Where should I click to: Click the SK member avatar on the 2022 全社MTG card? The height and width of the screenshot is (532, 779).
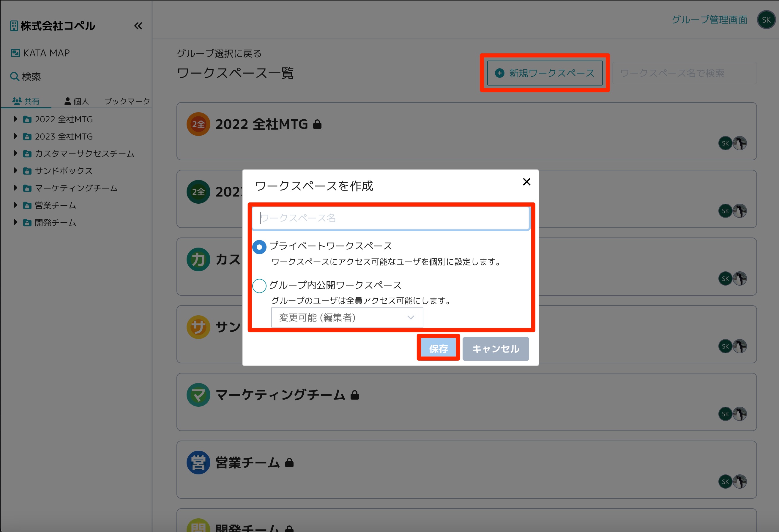click(x=725, y=143)
